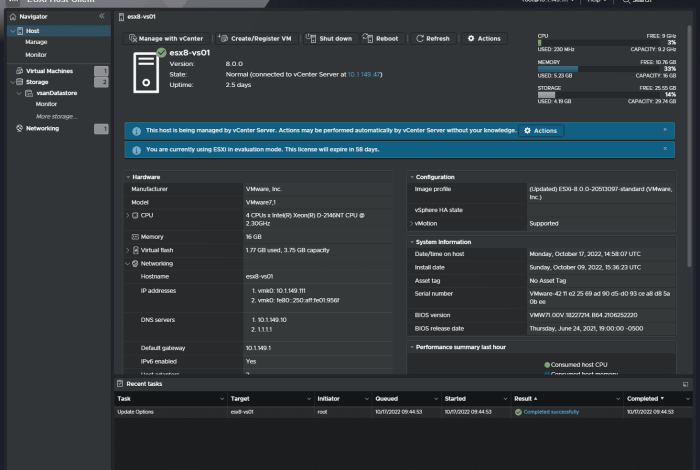
Task: Open Networking in the Navigator
Action: (x=42, y=129)
